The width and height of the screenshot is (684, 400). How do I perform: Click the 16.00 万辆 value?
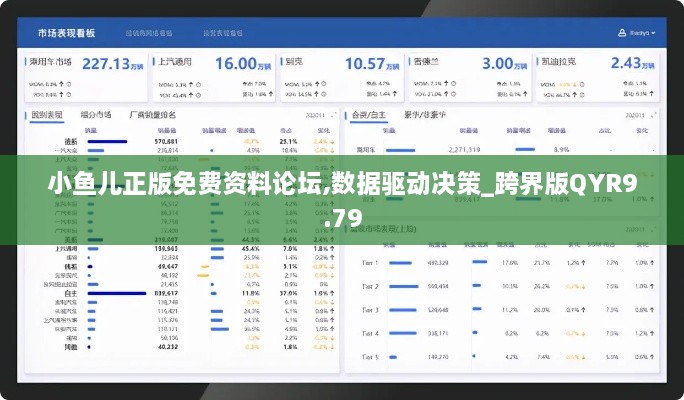click(x=243, y=64)
